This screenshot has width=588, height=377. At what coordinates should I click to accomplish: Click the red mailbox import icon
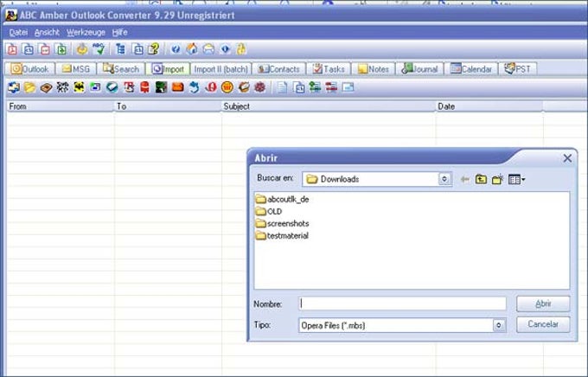tap(144, 87)
